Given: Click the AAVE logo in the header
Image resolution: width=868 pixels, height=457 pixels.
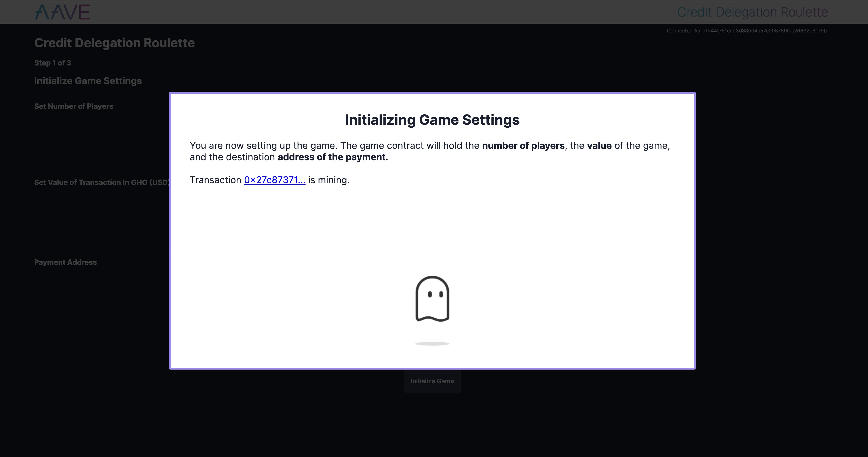Looking at the screenshot, I should 62,12.
